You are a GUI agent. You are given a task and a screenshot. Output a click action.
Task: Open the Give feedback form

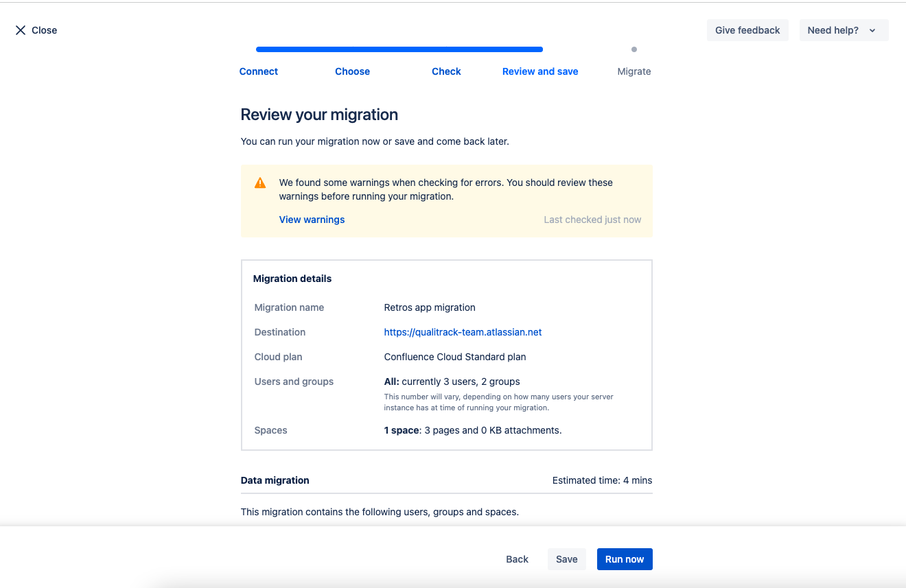pyautogui.click(x=747, y=30)
